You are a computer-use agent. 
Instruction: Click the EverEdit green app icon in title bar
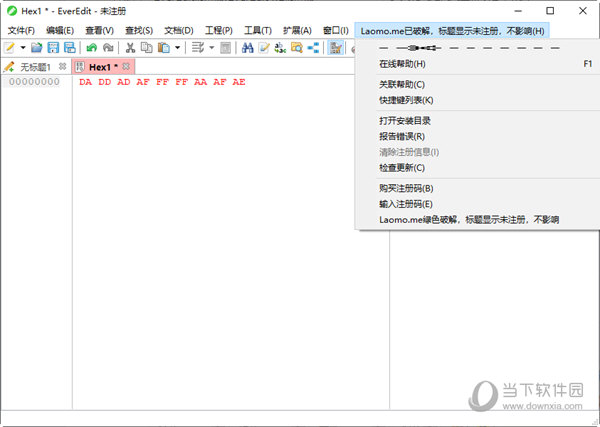point(12,11)
